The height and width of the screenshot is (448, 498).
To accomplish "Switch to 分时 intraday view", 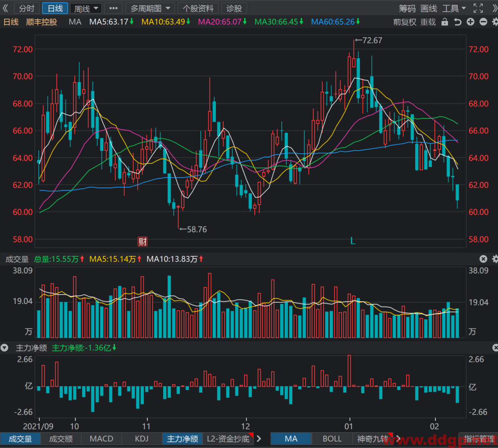I will (27, 8).
